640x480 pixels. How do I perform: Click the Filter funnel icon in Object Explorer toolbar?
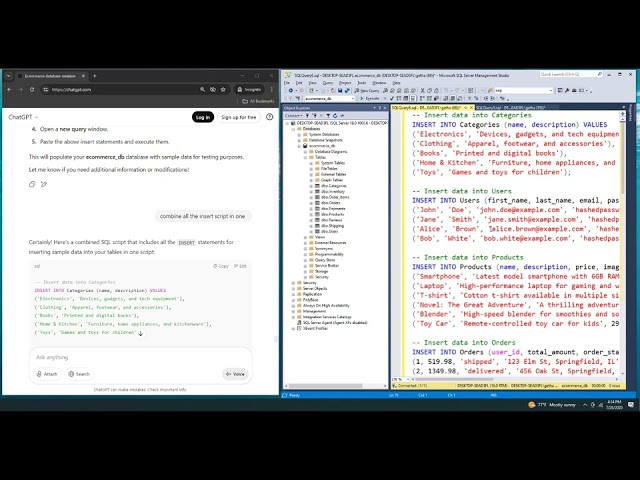[328, 116]
